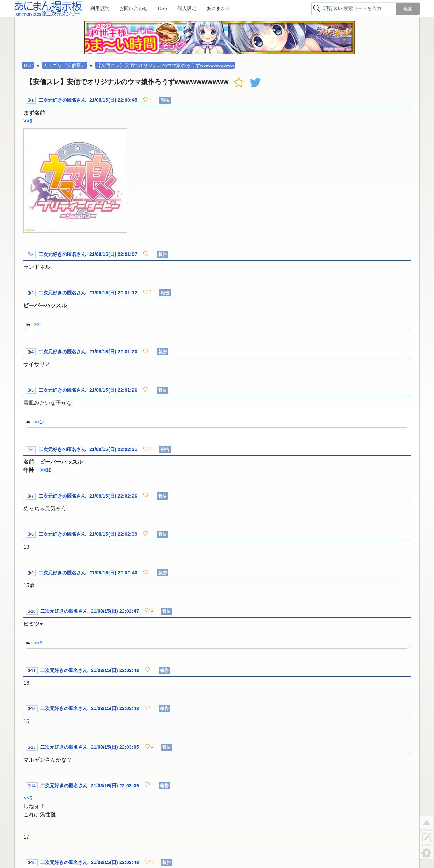Follow the >>10 anchor link in post 6
The width and height of the screenshot is (434, 868).
(x=46, y=470)
